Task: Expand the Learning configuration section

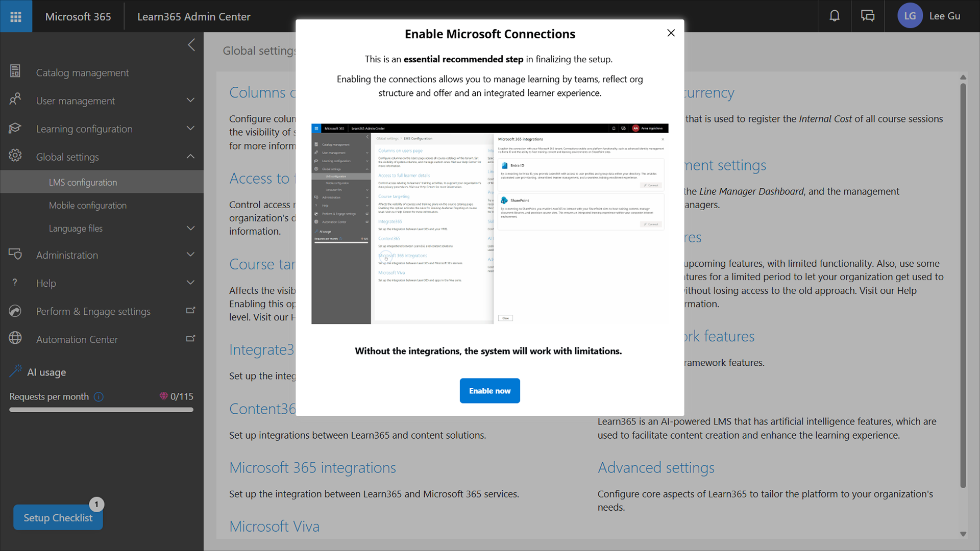Action: [190, 128]
